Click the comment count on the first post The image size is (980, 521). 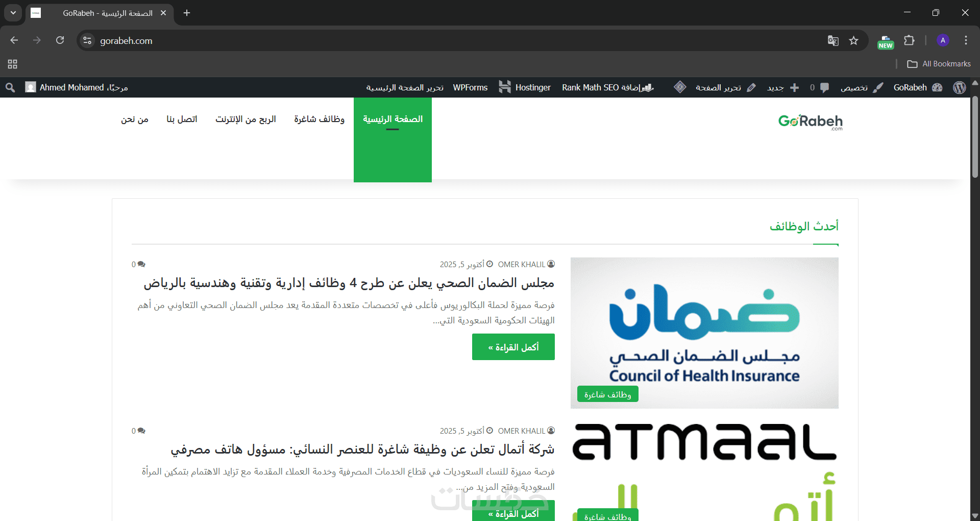[x=138, y=264]
